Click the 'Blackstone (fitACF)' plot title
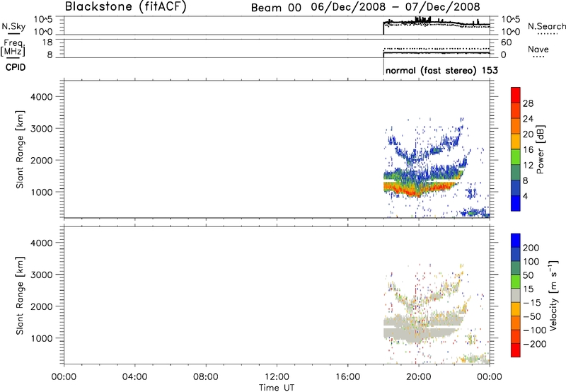 (x=126, y=6)
